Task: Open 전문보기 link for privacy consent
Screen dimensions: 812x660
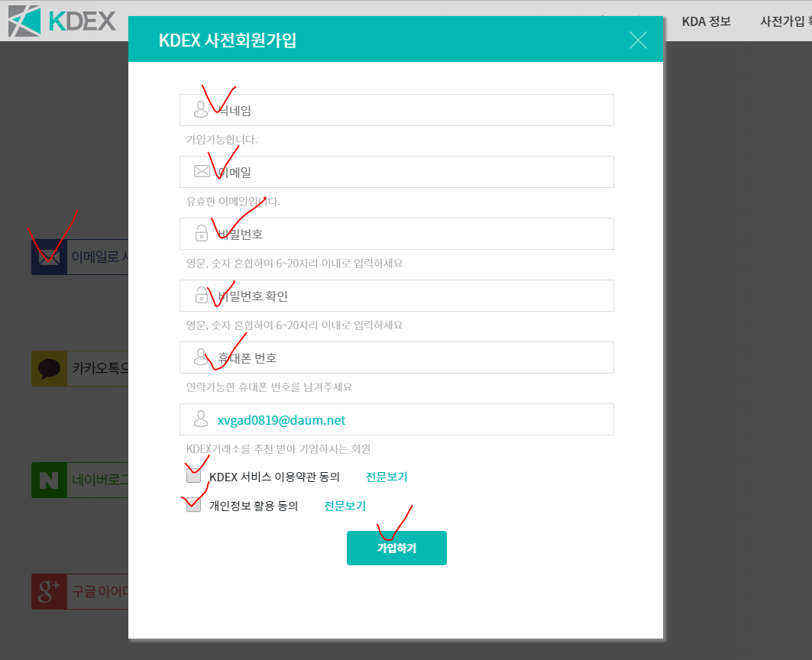Action: pyautogui.click(x=345, y=506)
